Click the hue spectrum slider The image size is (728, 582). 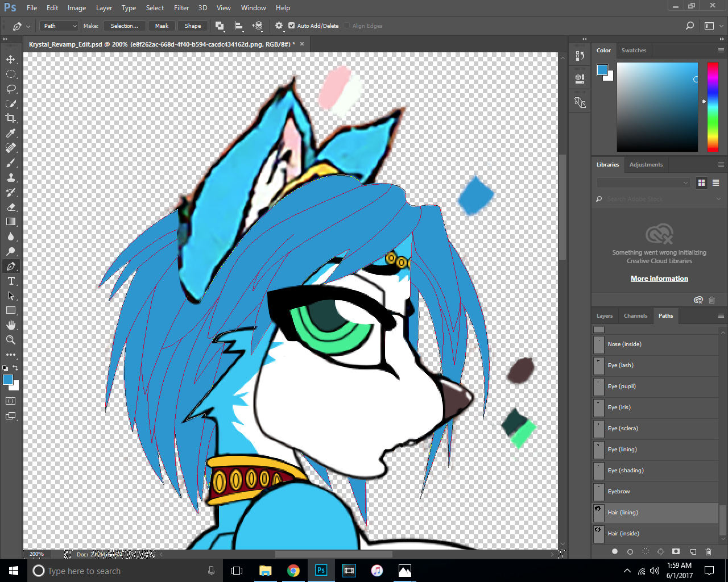click(713, 107)
